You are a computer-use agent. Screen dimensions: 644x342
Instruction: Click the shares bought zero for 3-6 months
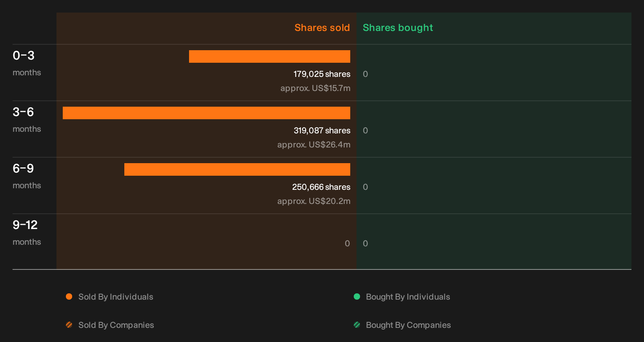[x=365, y=131]
